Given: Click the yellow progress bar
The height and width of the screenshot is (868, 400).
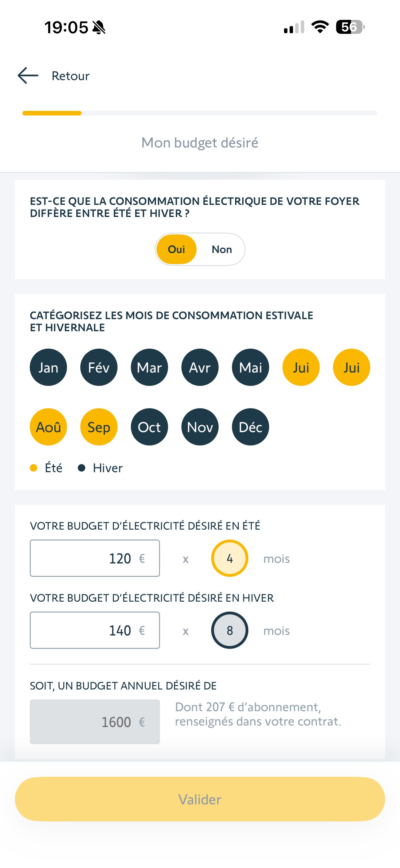Looking at the screenshot, I should tap(52, 113).
